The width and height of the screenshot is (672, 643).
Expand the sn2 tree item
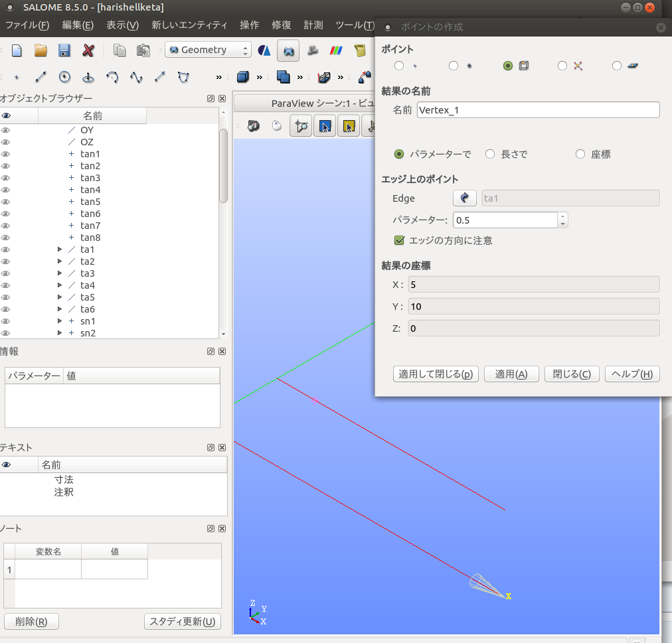coord(60,333)
